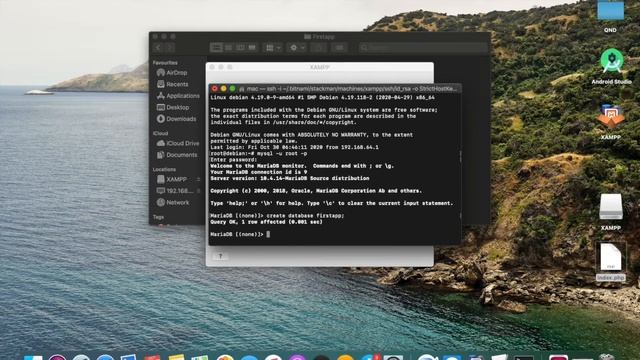Open Network in Finder sidebar
Image resolution: width=640 pixels, height=360 pixels.
coord(173,202)
